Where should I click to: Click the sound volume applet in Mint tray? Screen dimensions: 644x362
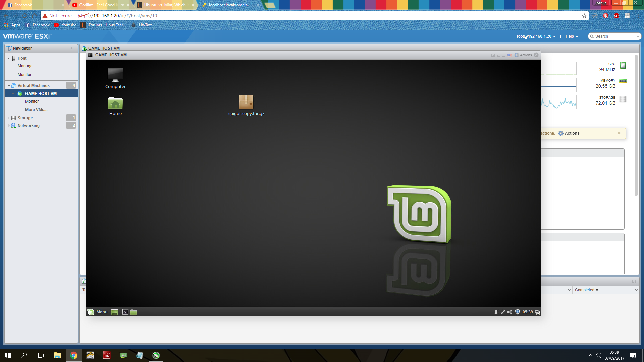click(x=510, y=312)
